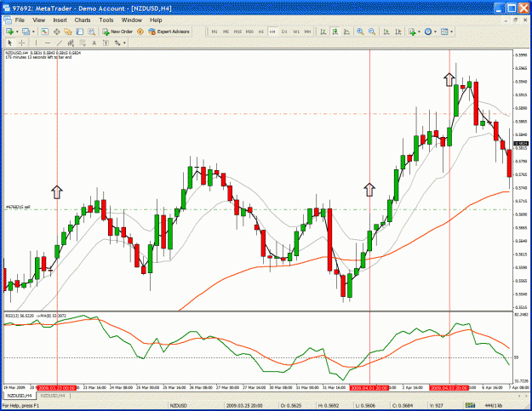The height and width of the screenshot is (411, 532).
Task: Click the Periodicity clock icon
Action: [428, 31]
